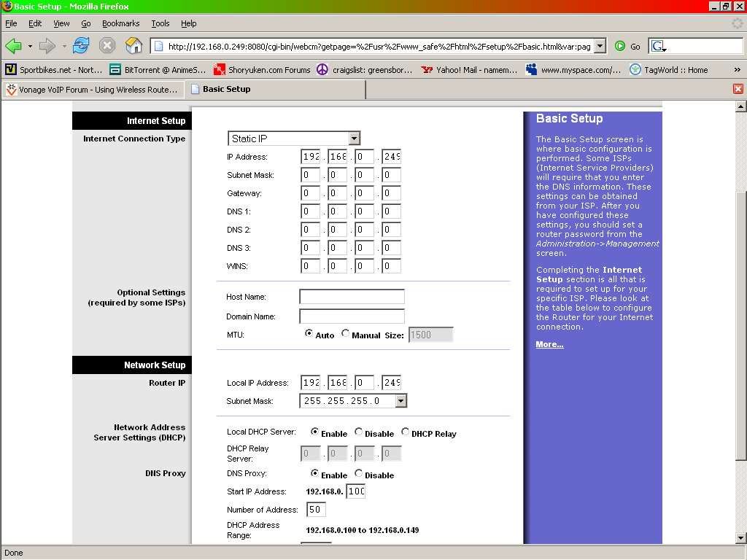The width and height of the screenshot is (747, 560).
Task: Click the first DNS 2 octet field
Action: [x=311, y=230]
